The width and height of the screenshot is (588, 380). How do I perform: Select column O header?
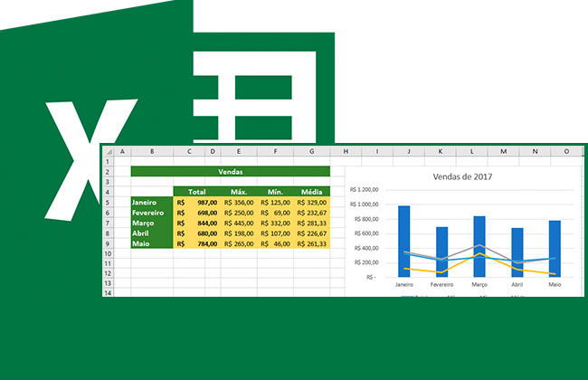pyautogui.click(x=566, y=152)
